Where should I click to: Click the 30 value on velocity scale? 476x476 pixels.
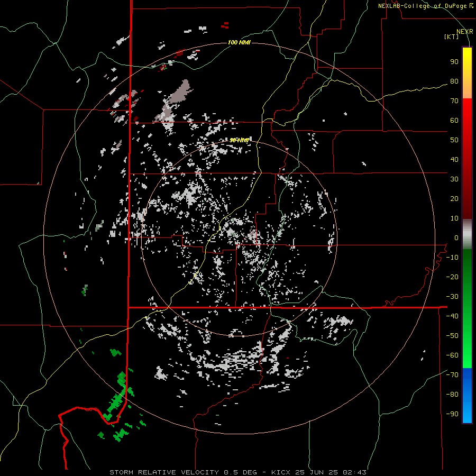[x=454, y=179]
